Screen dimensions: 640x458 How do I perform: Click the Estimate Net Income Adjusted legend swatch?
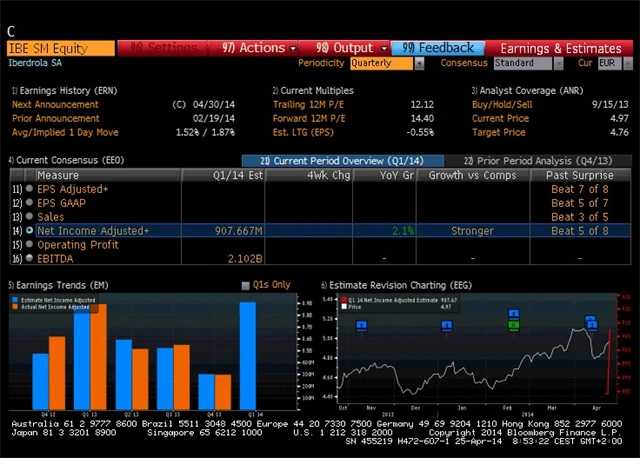pos(16,299)
